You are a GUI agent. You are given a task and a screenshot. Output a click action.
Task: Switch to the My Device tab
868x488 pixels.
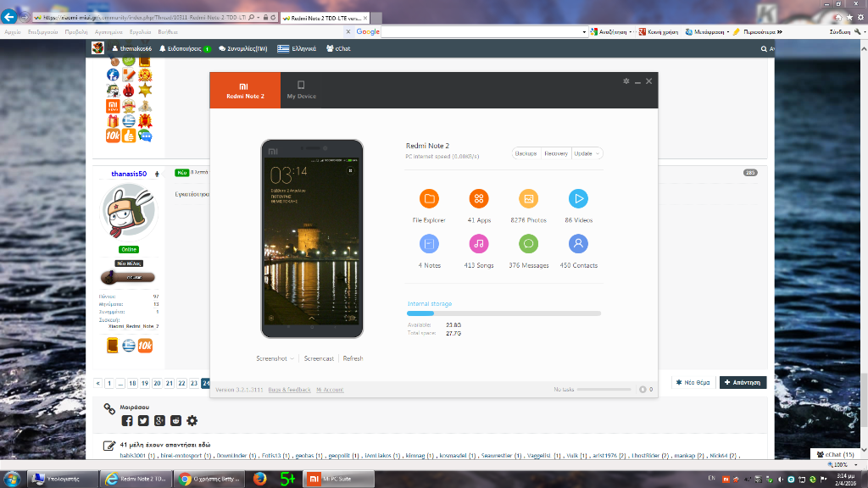pos(301,90)
